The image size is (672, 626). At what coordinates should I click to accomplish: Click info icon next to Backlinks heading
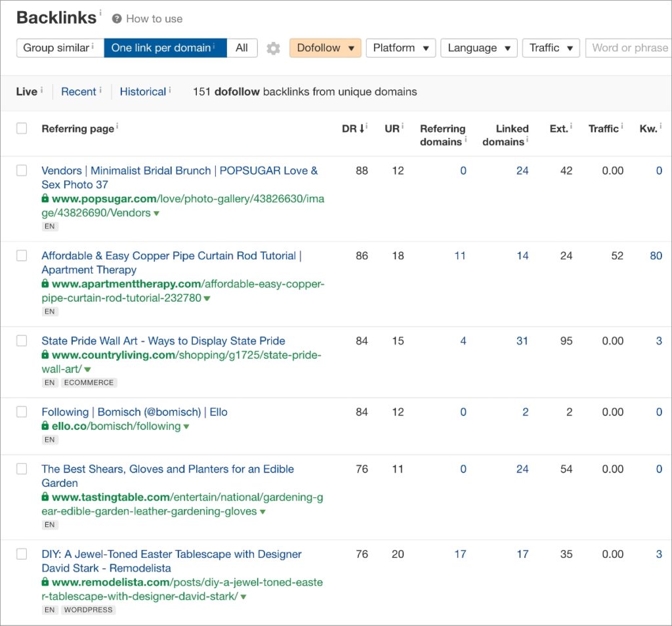100,12
